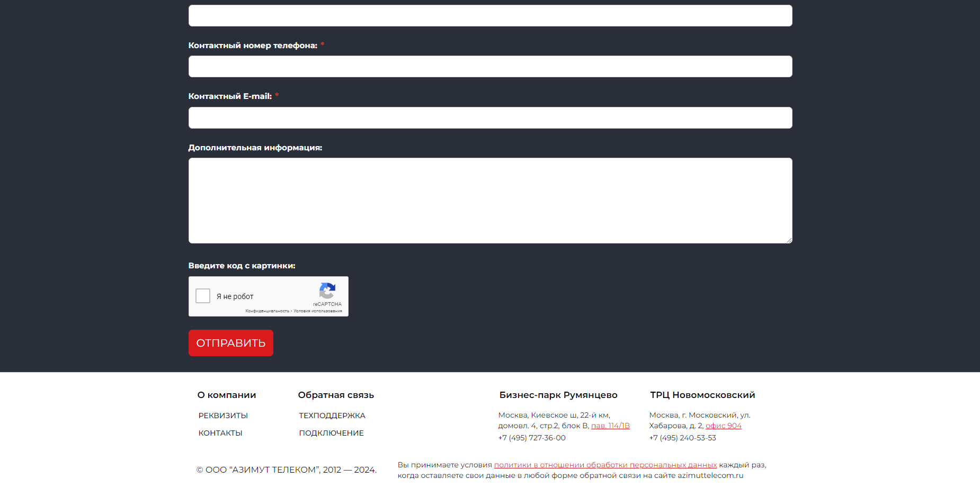Screen dimensions: 980x488
Task: Click the 'пав. 114/1В' pavilion link
Action: [x=610, y=425]
